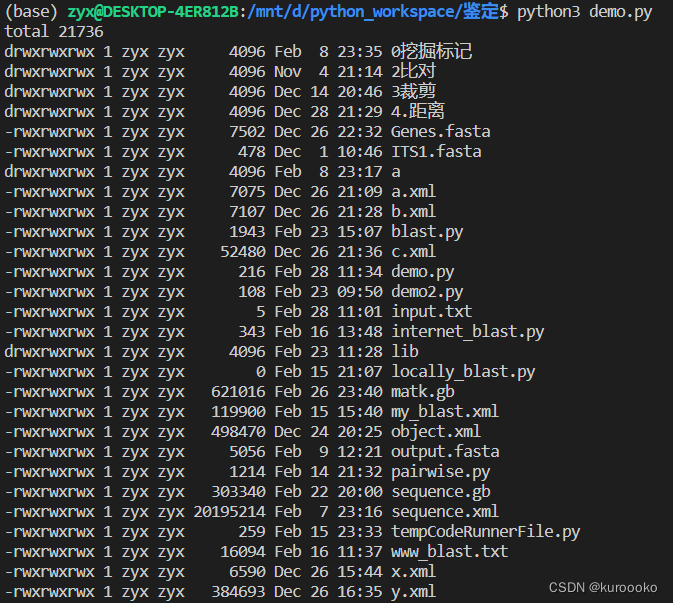Click the file size 16094

pyautogui.click(x=243, y=551)
